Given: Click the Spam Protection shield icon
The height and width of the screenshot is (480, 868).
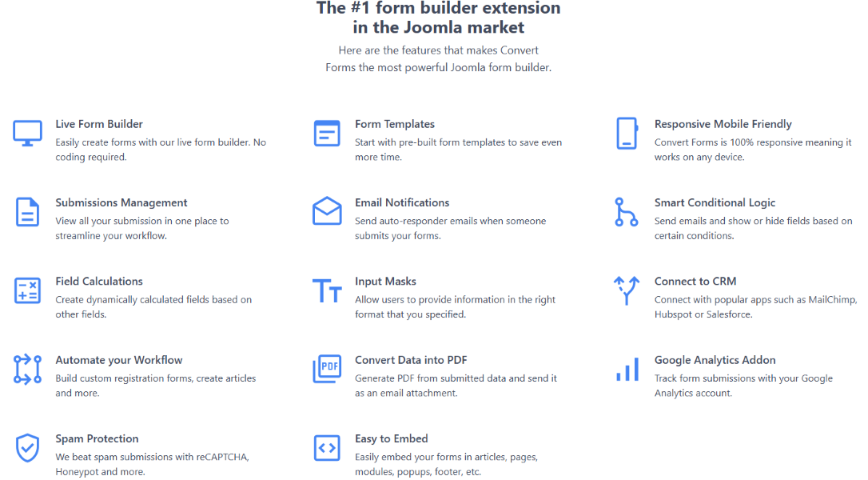Looking at the screenshot, I should tap(27, 448).
